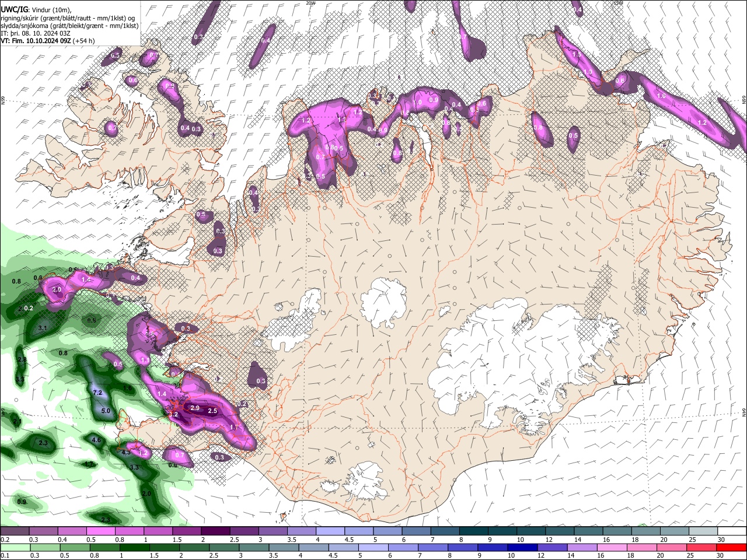Click the "2.9" snowfall value on the map
Viewport: 747px width, 560px height.
click(195, 408)
